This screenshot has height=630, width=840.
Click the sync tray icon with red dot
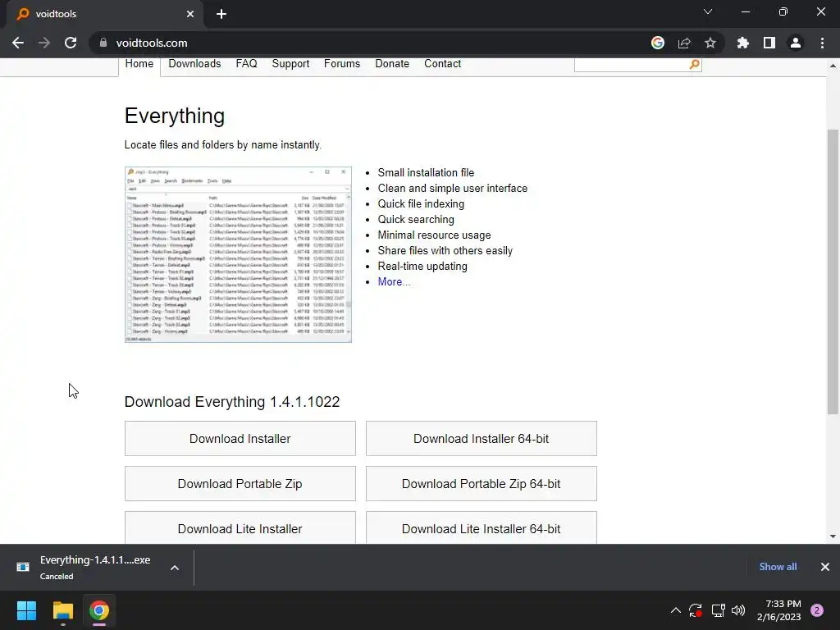point(696,610)
